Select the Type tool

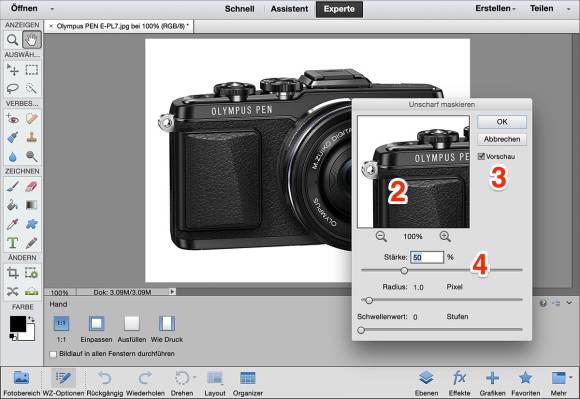pos(13,243)
